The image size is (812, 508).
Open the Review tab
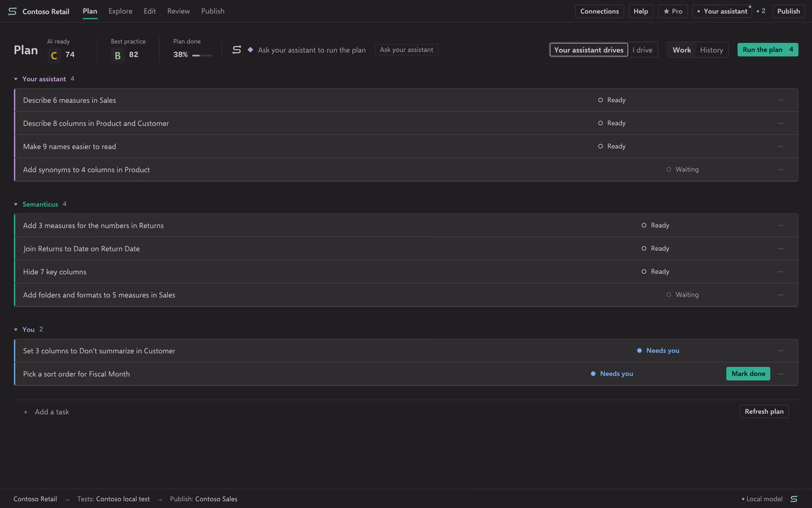click(x=178, y=11)
